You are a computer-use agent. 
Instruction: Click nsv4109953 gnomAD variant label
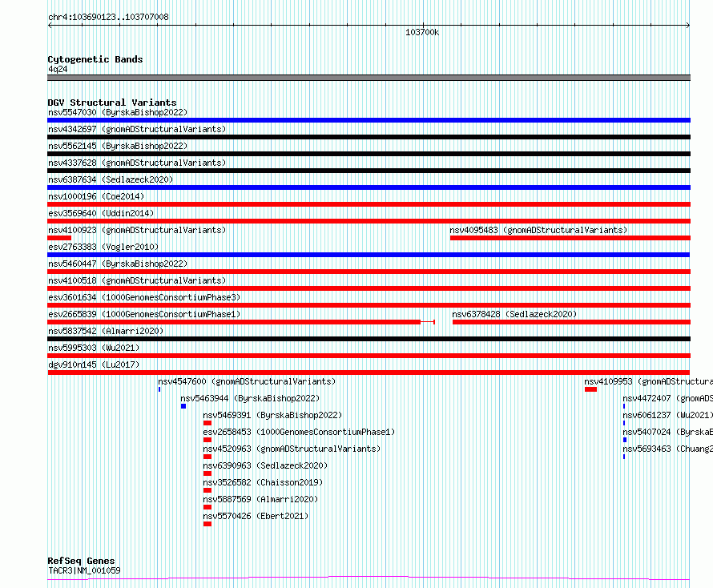648,381
